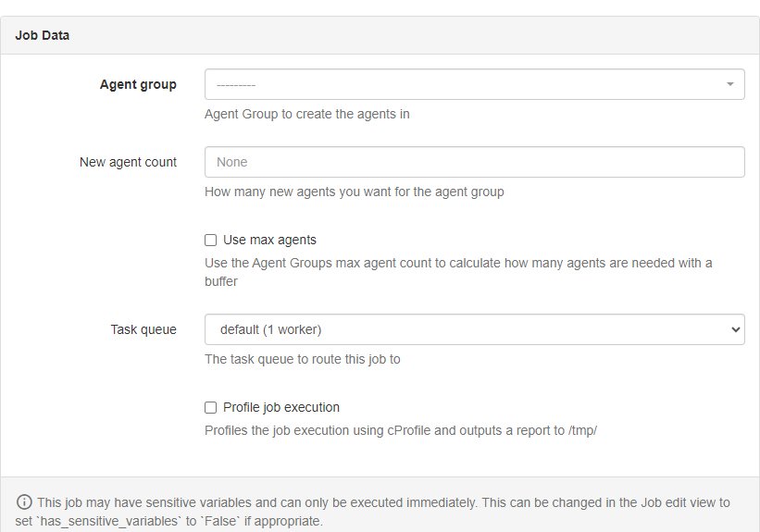Click the 'Profile job execution' label text
Image resolution: width=760 pixels, height=532 pixels.
[x=281, y=407]
